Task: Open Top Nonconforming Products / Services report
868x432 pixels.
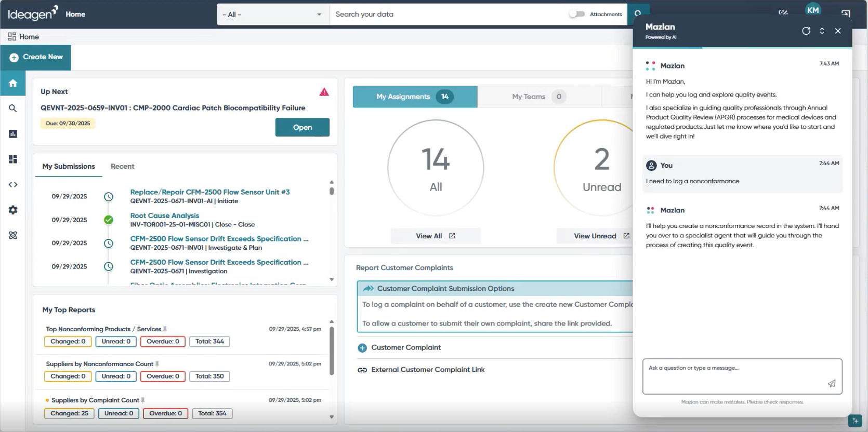Action: click(x=103, y=329)
